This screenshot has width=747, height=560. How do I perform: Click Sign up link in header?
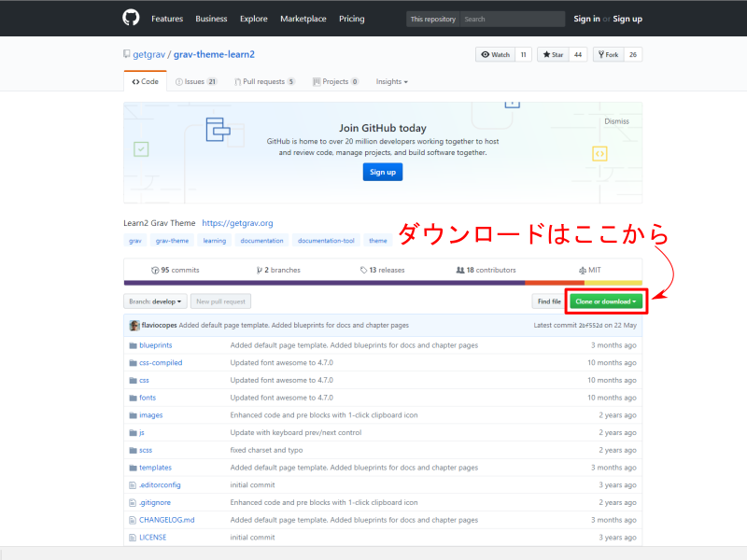pyautogui.click(x=627, y=19)
